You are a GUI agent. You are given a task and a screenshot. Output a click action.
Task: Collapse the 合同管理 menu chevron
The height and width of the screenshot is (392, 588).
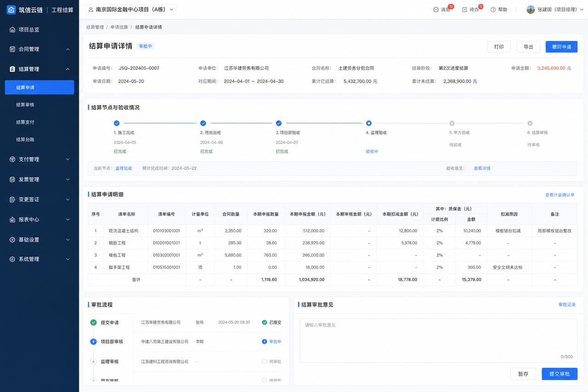(68, 49)
